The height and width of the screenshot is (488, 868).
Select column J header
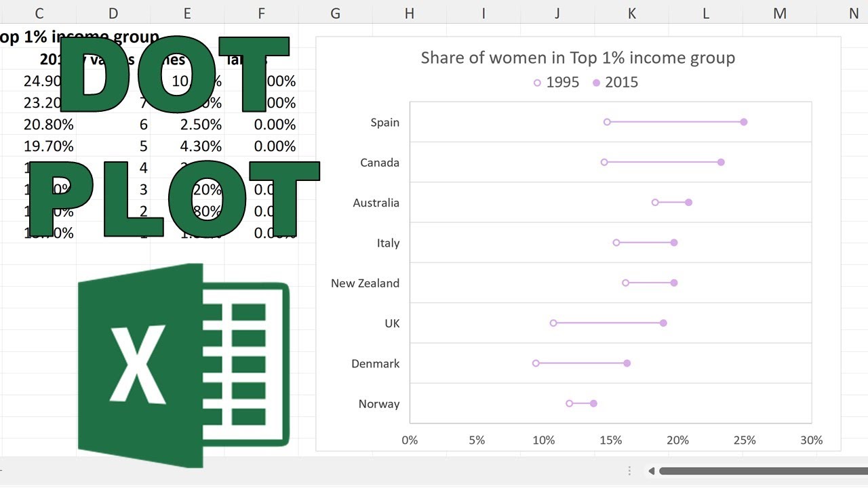(x=557, y=12)
